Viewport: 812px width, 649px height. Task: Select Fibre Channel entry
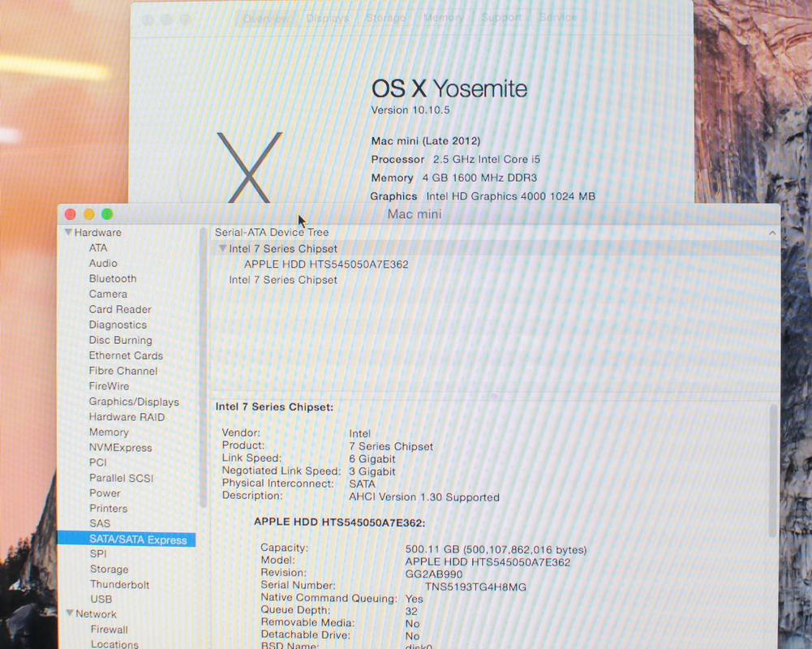tap(122, 371)
